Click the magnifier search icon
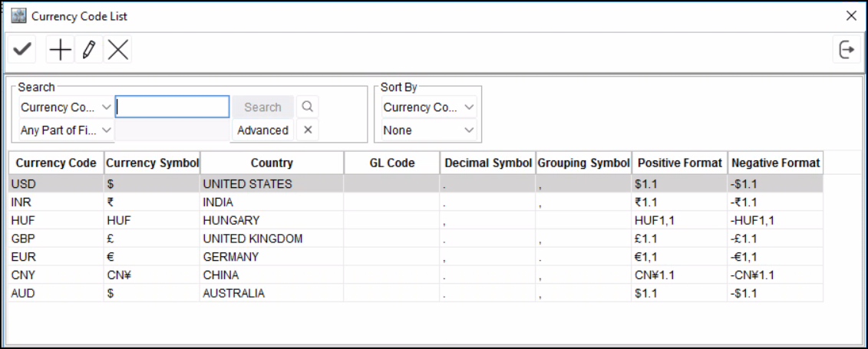This screenshot has height=349, width=868. (307, 107)
